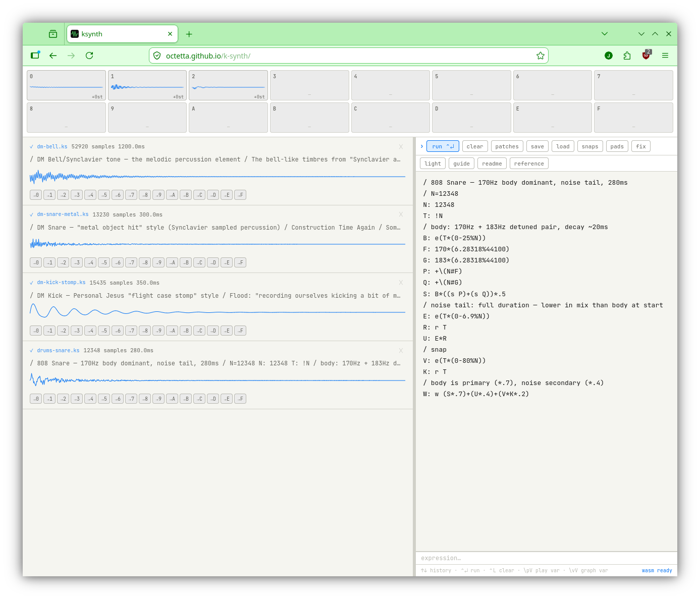This screenshot has height=599, width=700.
Task: Toggle the checkmark beside drums-snare.ks
Action: coord(31,351)
